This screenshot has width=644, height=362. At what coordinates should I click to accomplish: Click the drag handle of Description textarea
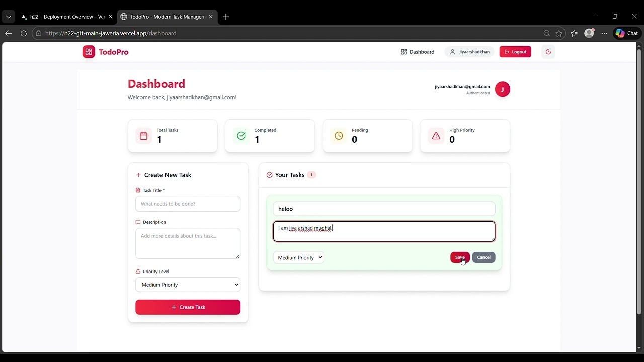coord(238,256)
